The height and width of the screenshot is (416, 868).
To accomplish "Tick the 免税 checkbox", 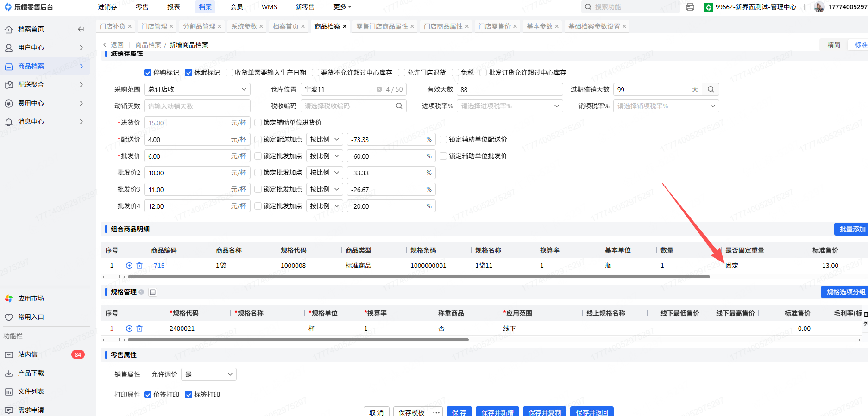I will [x=455, y=73].
